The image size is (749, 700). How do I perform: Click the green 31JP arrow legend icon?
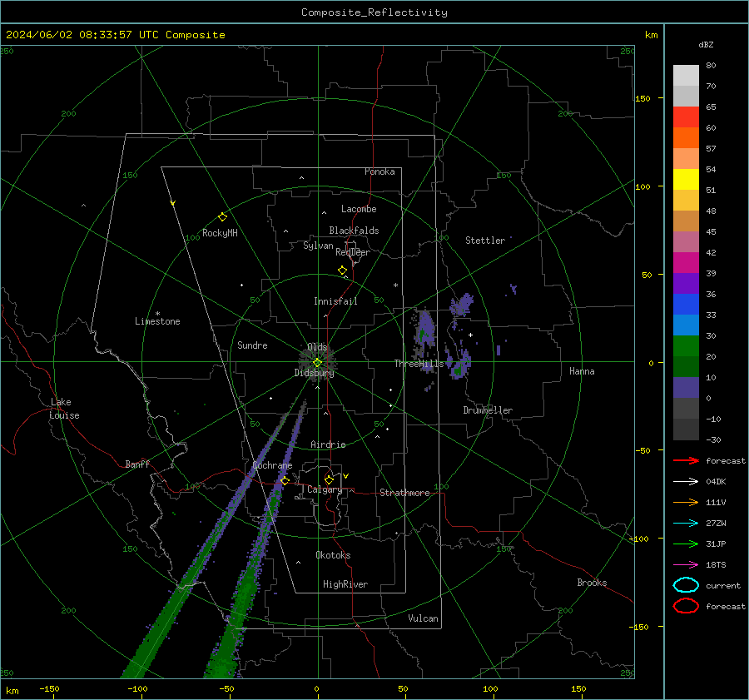pos(686,544)
